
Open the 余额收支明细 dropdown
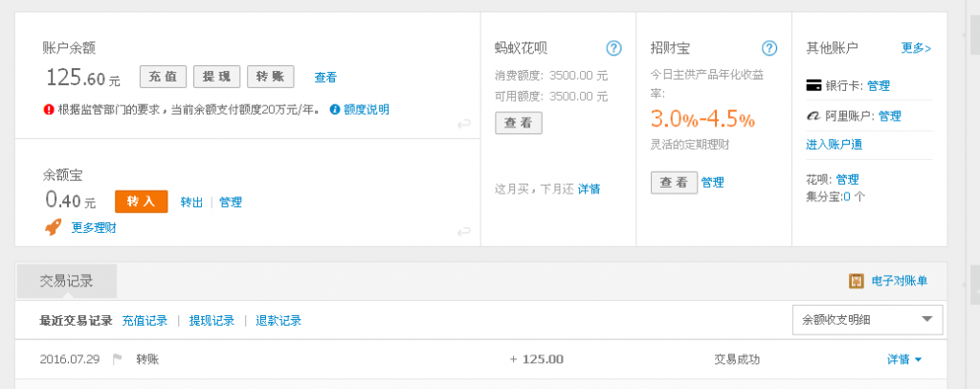(868, 320)
